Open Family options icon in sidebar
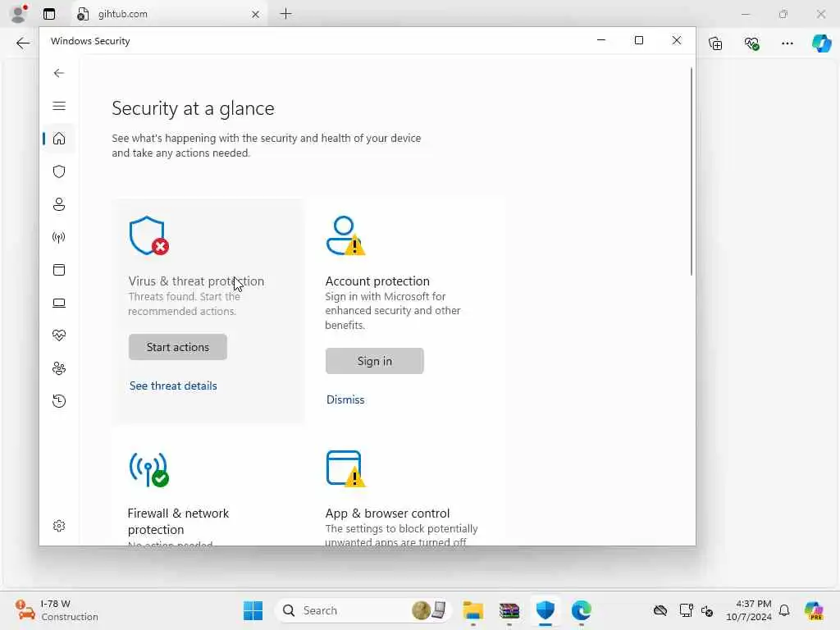 (59, 368)
